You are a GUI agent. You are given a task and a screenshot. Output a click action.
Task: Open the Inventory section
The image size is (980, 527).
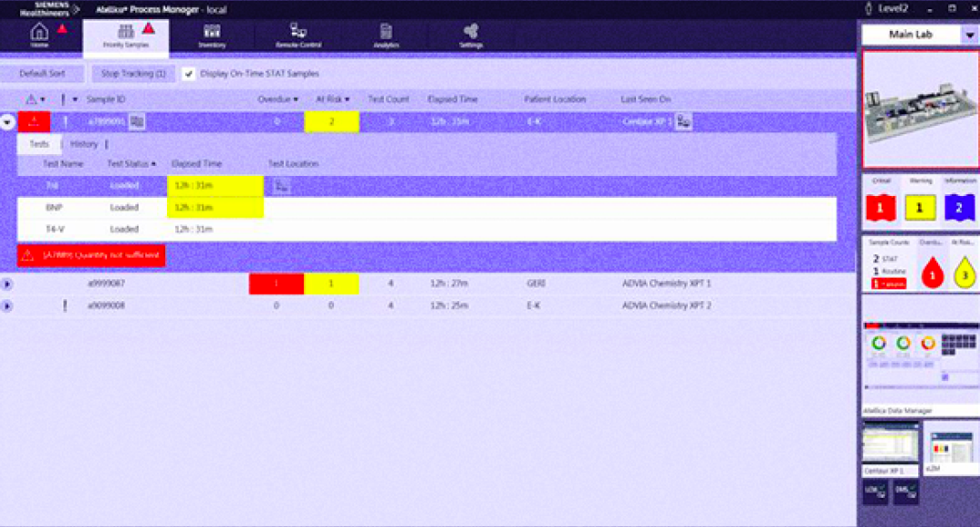click(211, 34)
